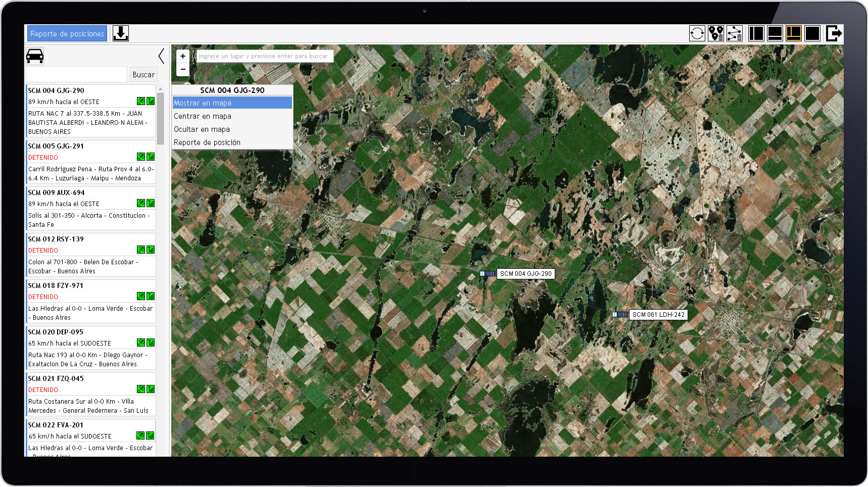Click Ruta Costanera Sur Villa Mercedes address

[88, 406]
